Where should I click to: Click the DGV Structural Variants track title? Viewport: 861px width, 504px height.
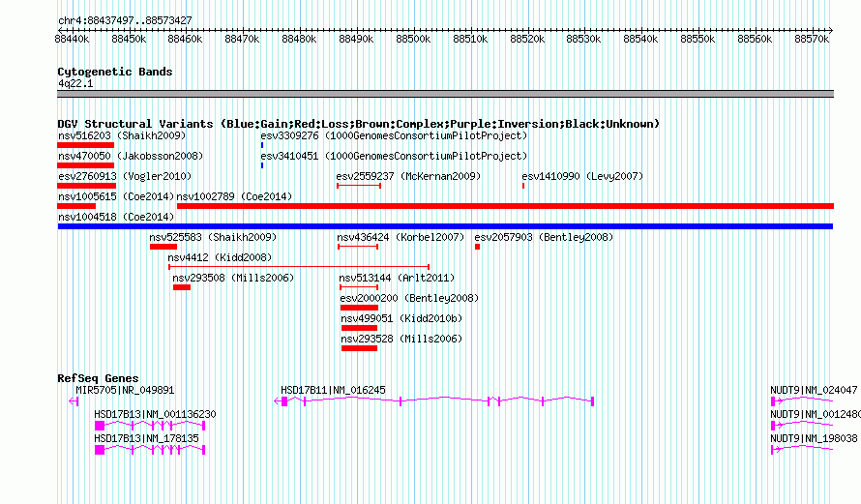(359, 124)
